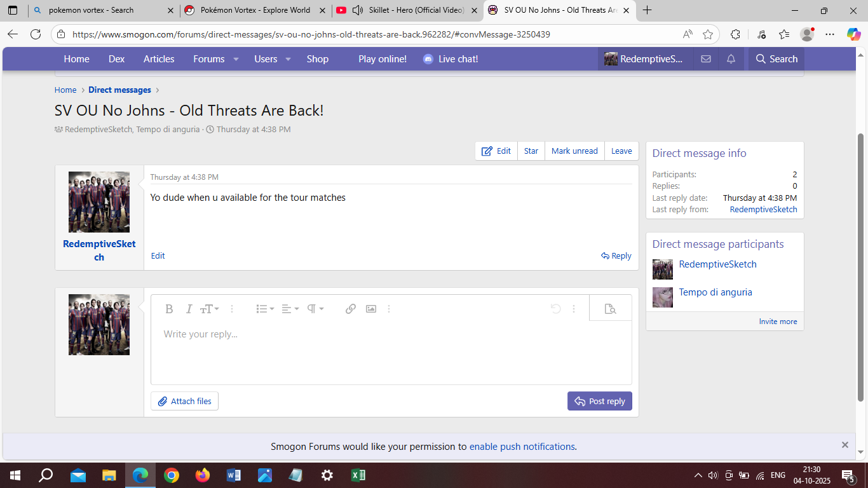The height and width of the screenshot is (488, 868).
Task: Open the direct messages envelope icon
Action: point(705,59)
